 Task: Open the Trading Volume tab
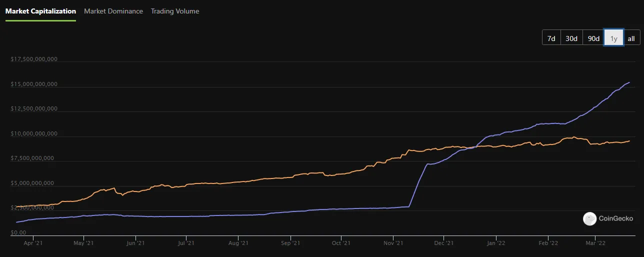click(x=175, y=11)
